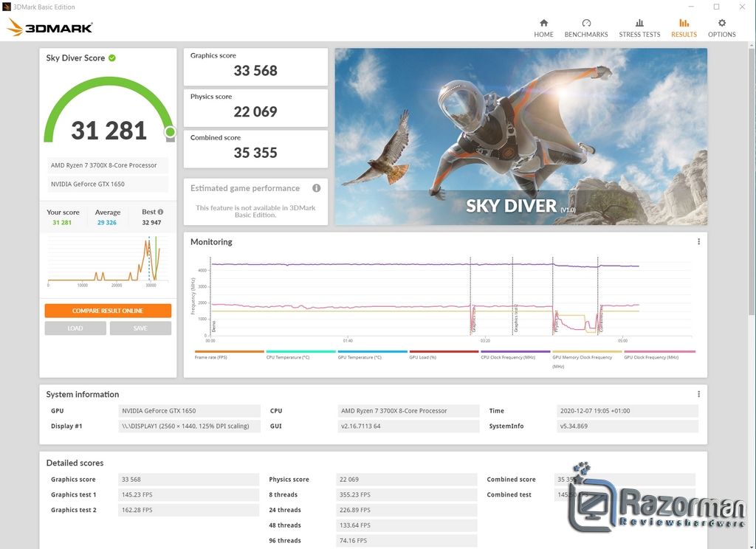
Task: Open the Home tab icon
Action: [x=543, y=23]
